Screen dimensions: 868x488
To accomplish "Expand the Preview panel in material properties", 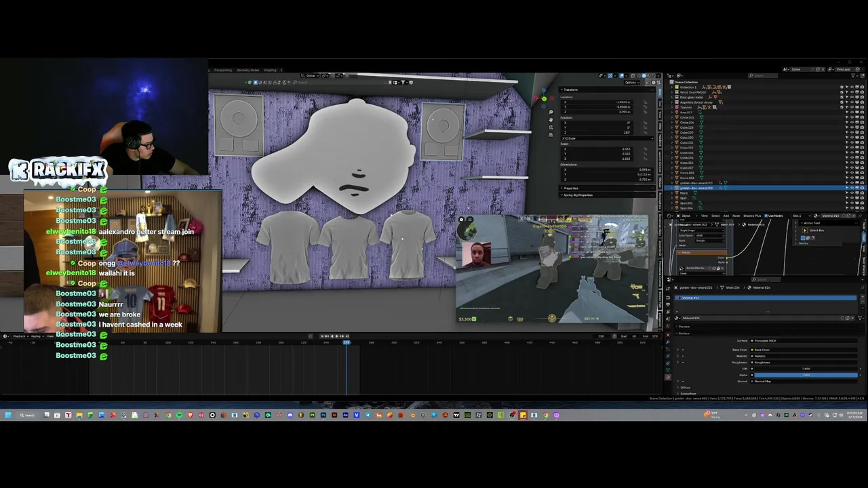I will [x=677, y=327].
